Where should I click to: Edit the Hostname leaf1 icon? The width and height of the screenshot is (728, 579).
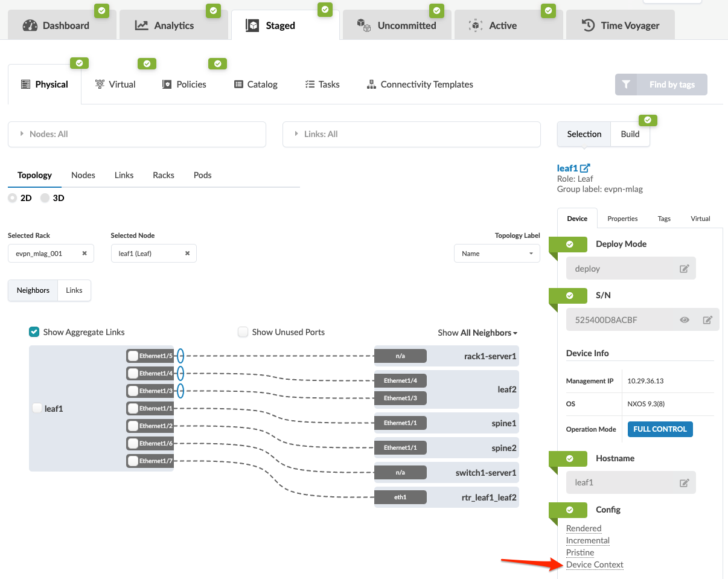(684, 482)
